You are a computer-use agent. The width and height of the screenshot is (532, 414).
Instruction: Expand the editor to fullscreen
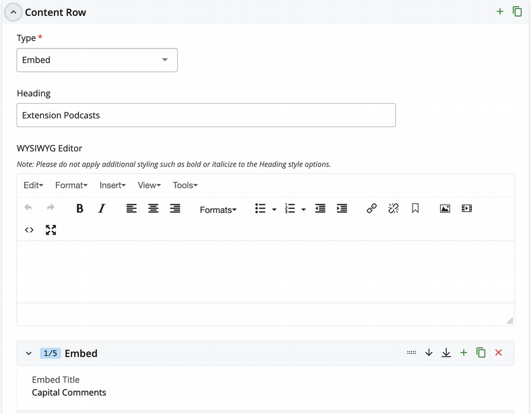pos(51,230)
